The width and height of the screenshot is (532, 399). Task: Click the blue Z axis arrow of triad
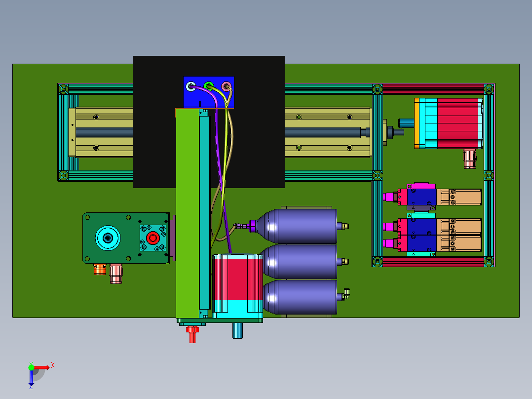coord(31,378)
